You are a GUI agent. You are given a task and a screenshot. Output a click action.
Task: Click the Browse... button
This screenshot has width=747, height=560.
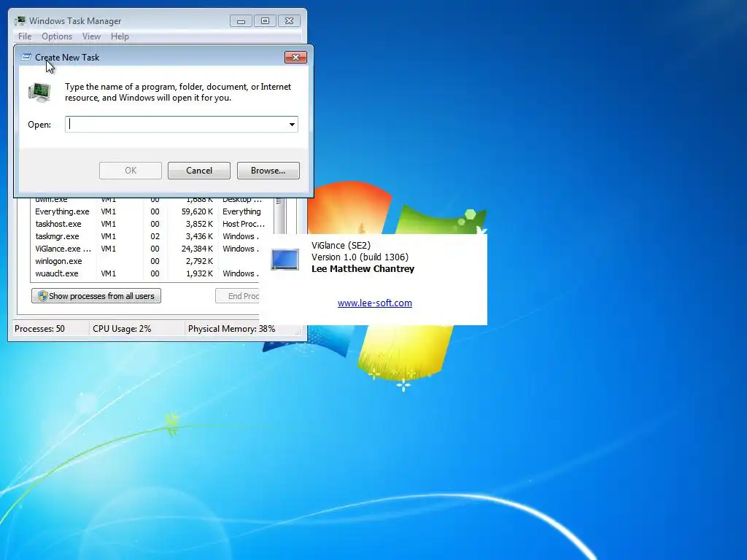(268, 171)
